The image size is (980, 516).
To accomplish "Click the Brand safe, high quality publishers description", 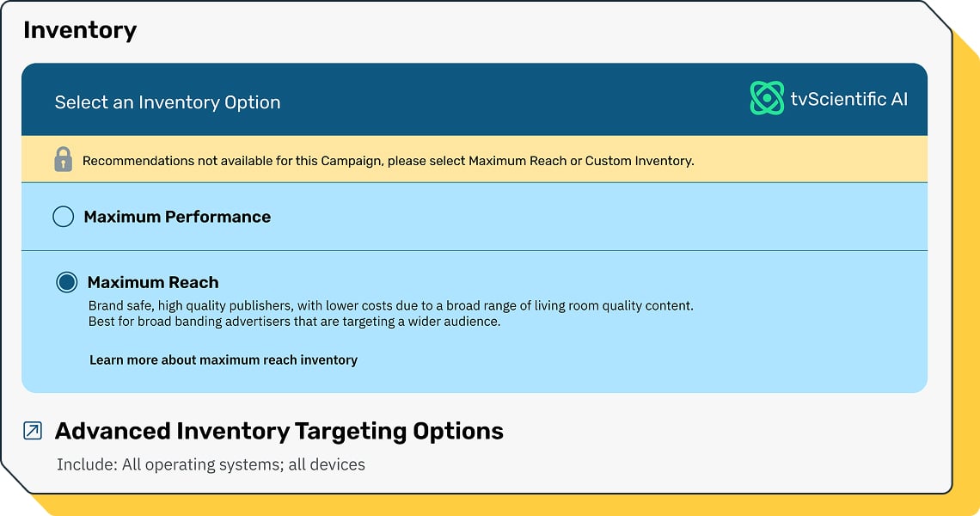I will click(390, 306).
